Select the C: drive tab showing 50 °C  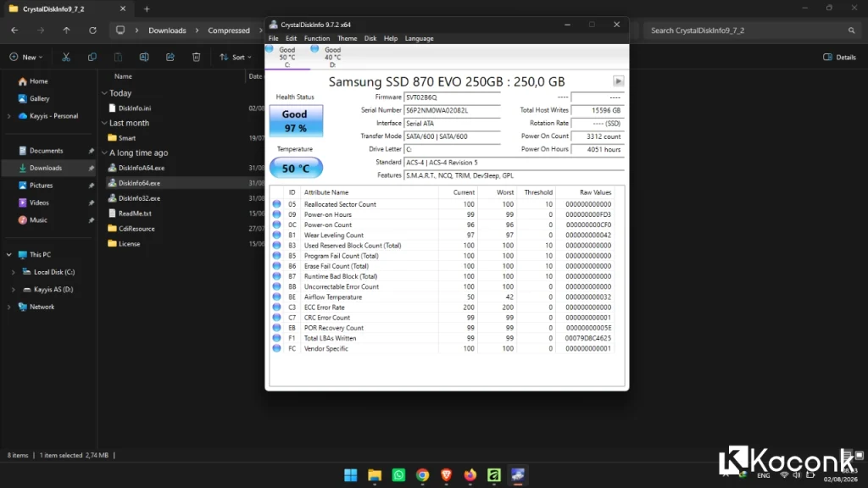click(x=287, y=57)
